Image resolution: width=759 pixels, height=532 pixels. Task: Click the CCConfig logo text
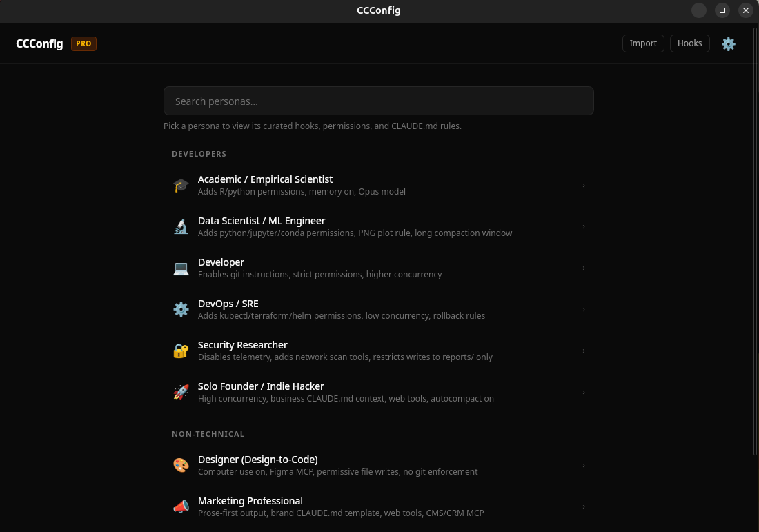pyautogui.click(x=39, y=43)
